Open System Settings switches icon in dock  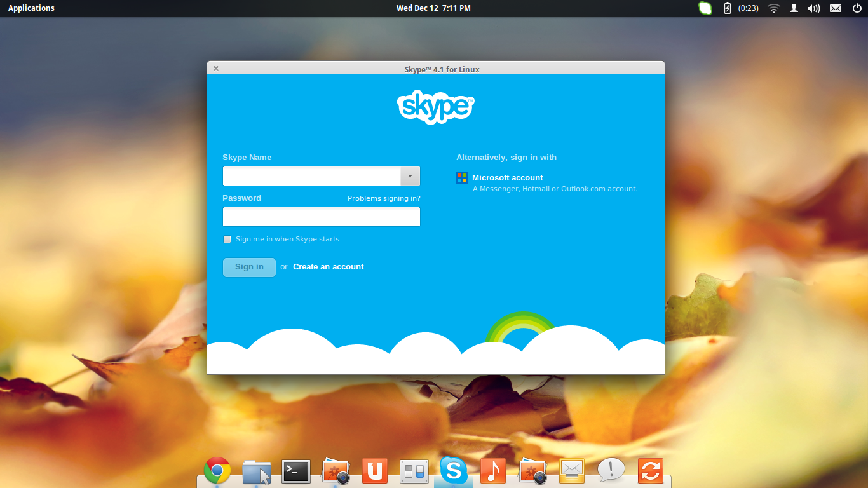414,471
